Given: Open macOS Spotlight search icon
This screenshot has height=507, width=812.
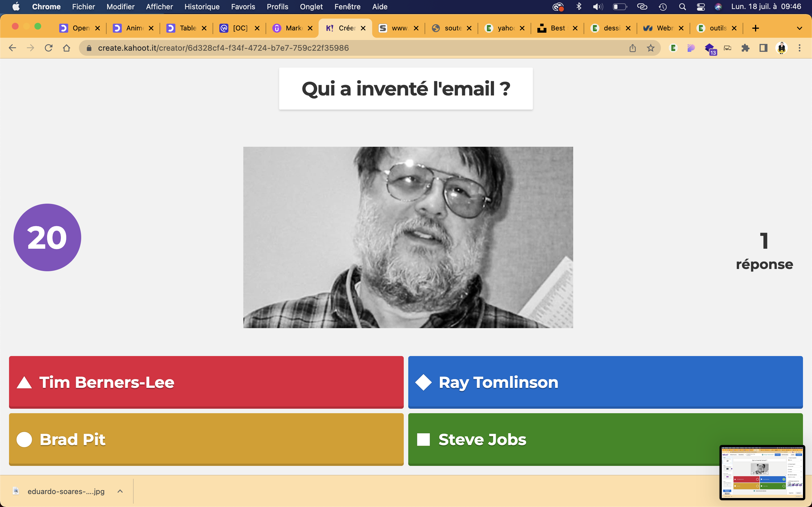Looking at the screenshot, I should (682, 7).
